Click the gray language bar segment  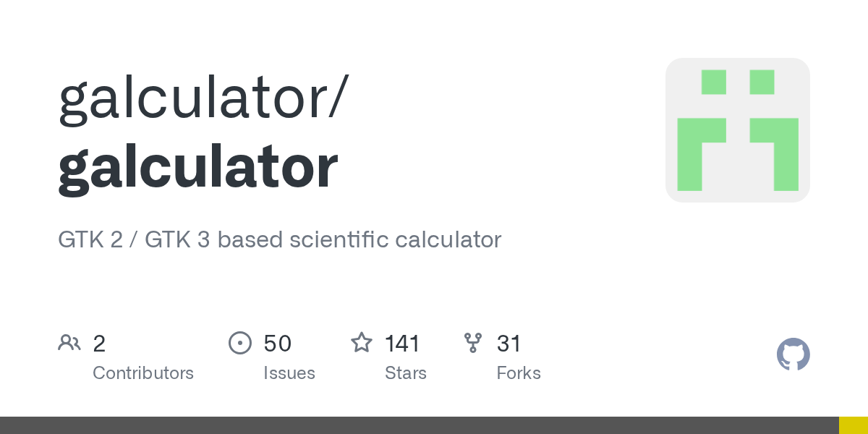pyautogui.click(x=420, y=425)
